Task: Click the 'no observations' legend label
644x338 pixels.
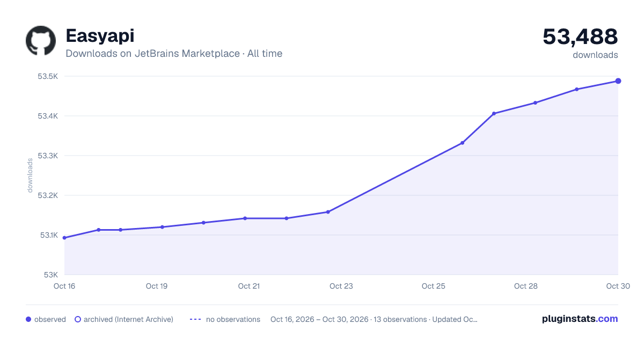Action: click(233, 319)
